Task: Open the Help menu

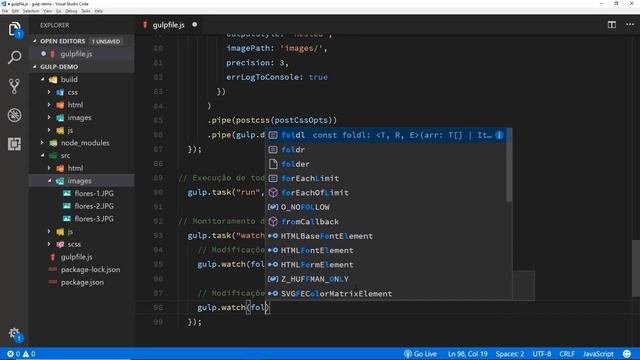Action: pyautogui.click(x=99, y=11)
